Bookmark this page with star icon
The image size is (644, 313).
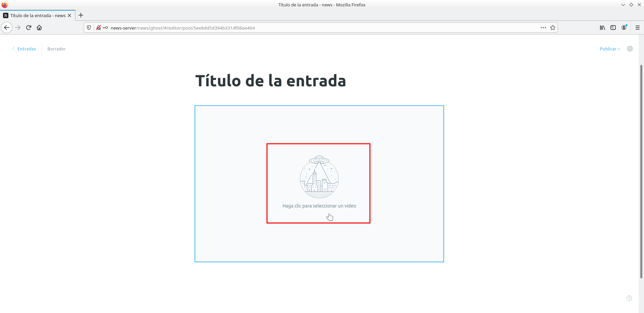pos(553,28)
